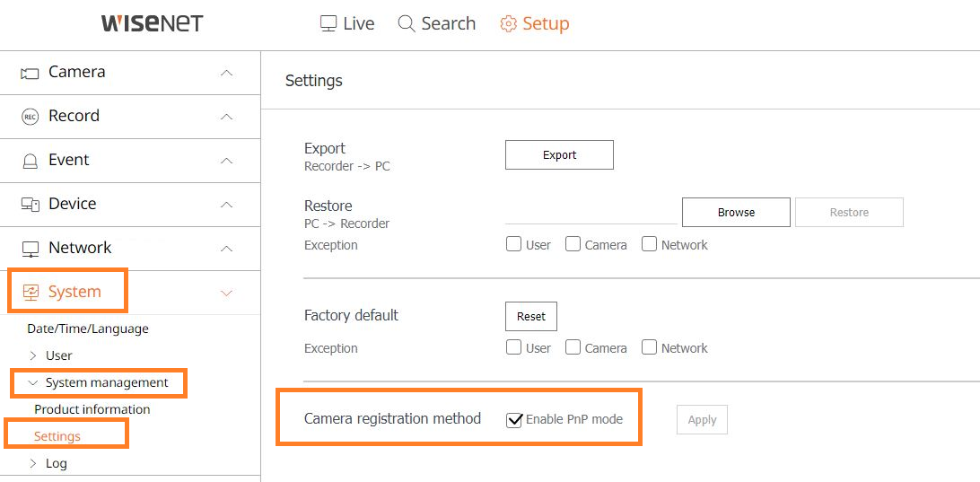Check Factory default exception Camera checkbox
This screenshot has width=980, height=482.
[x=573, y=347]
